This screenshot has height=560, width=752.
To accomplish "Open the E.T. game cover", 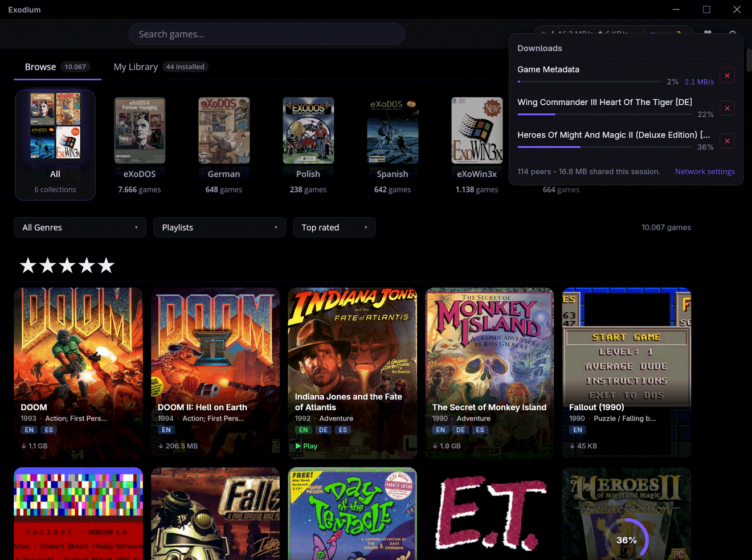I will [489, 514].
